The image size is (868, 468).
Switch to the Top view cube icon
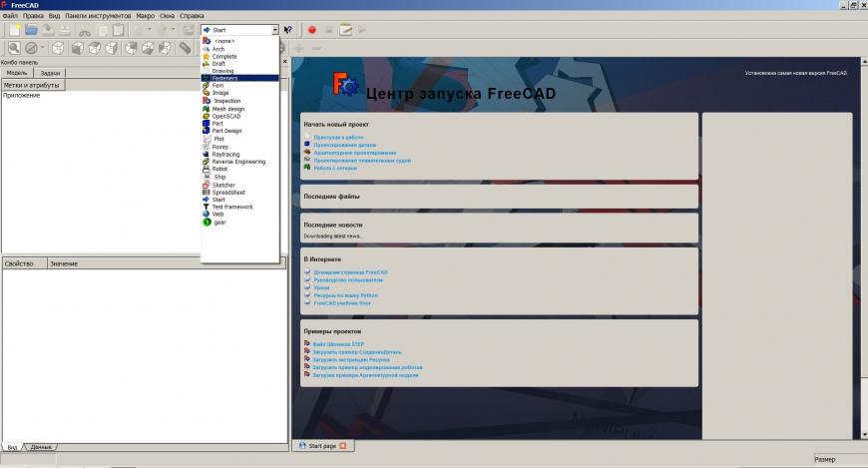pyautogui.click(x=95, y=48)
